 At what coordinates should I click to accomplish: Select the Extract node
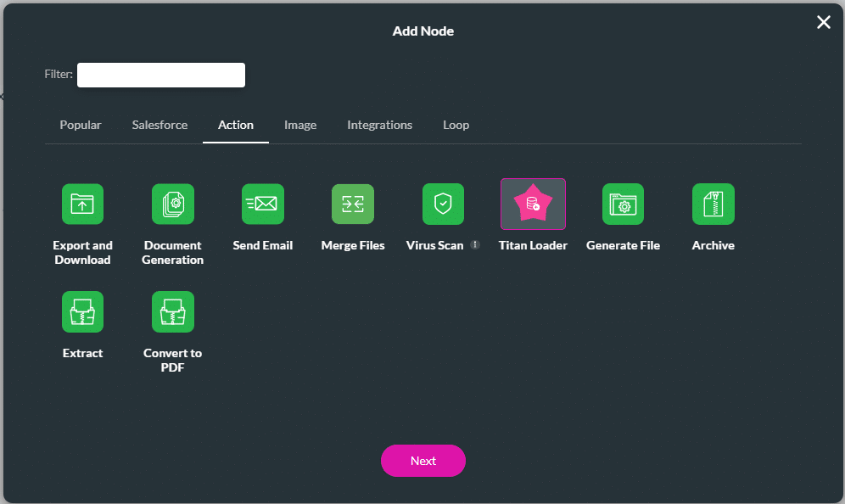click(82, 311)
